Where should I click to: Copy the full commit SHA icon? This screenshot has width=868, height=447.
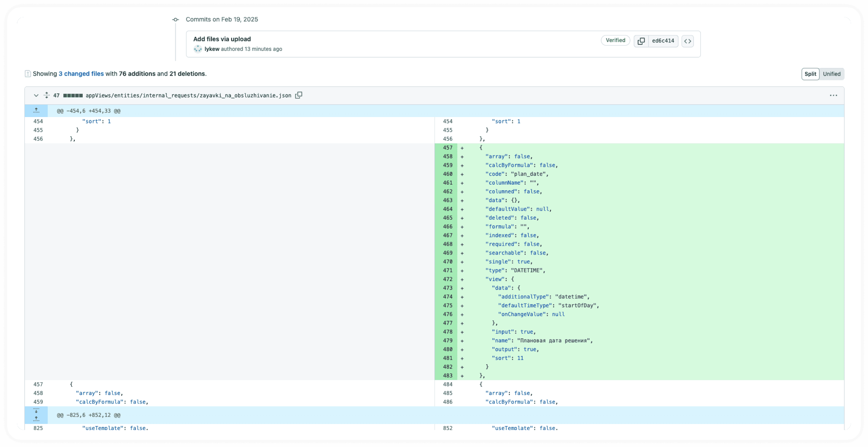pyautogui.click(x=641, y=41)
